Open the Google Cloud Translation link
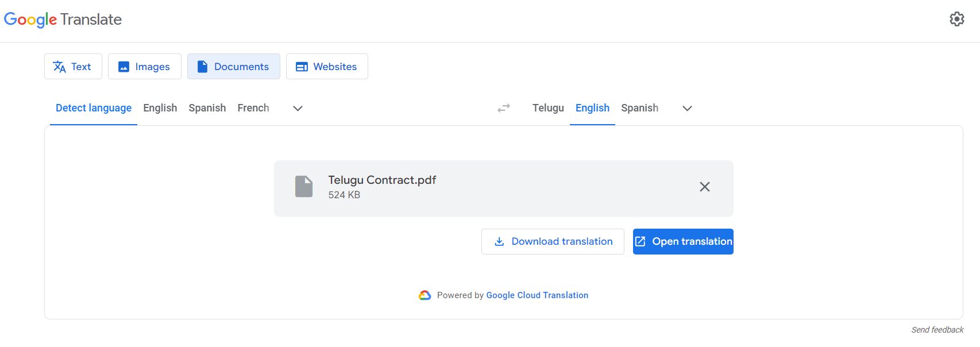Image resolution: width=980 pixels, height=347 pixels. coord(537,295)
